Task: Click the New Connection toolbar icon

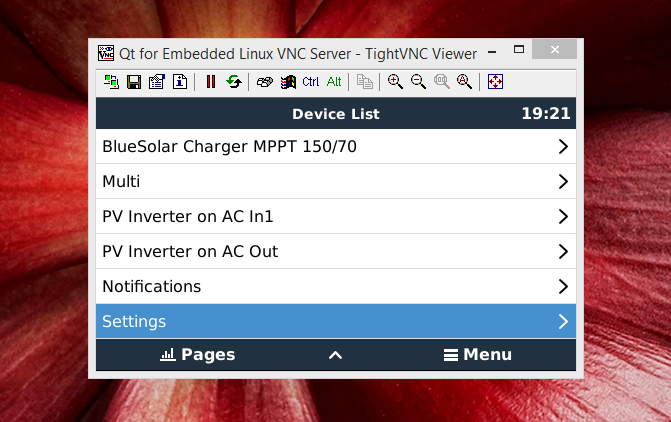Action: (111, 82)
